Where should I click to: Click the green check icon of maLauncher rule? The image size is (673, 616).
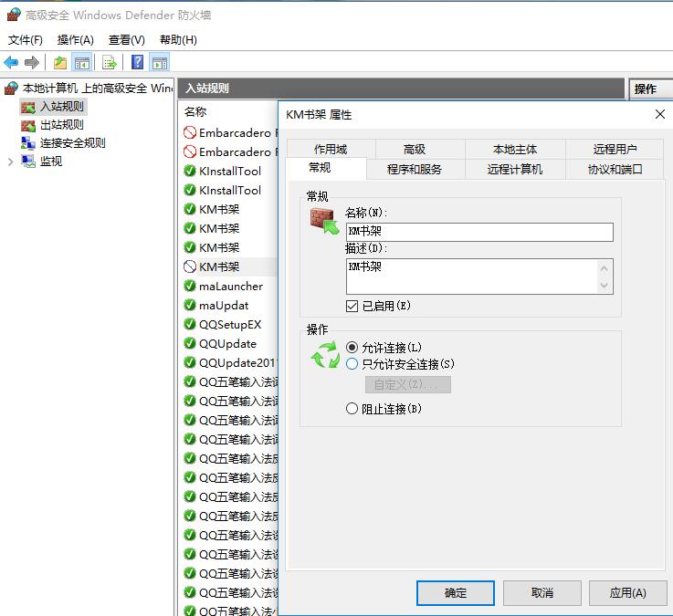190,286
